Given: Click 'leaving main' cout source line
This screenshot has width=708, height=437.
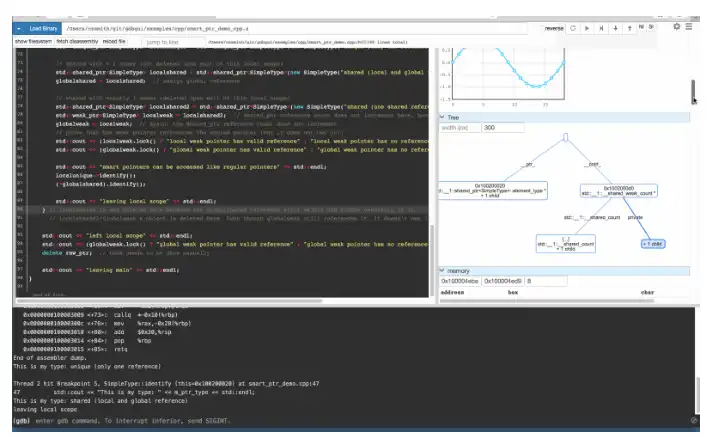Looking at the screenshot, I should [111, 270].
